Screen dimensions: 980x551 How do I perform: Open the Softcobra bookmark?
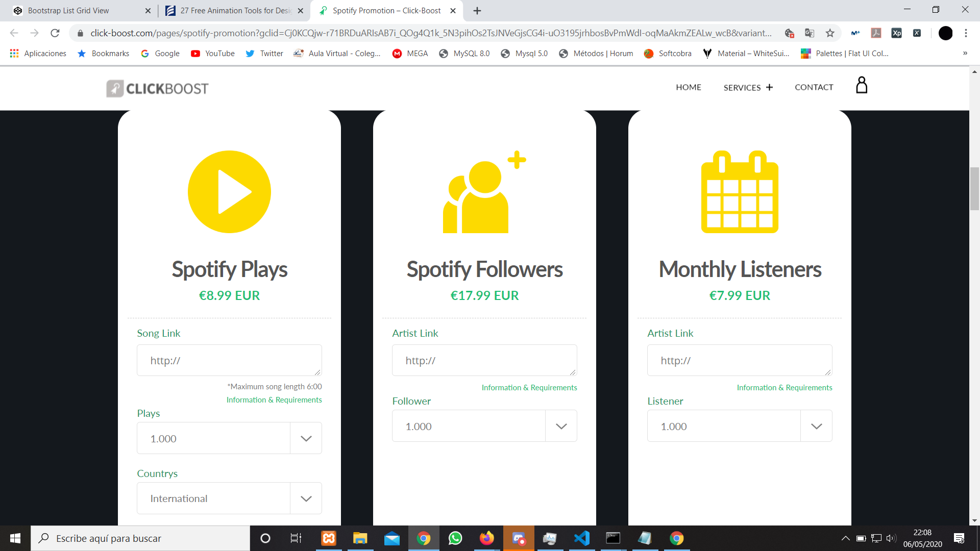[x=668, y=54]
